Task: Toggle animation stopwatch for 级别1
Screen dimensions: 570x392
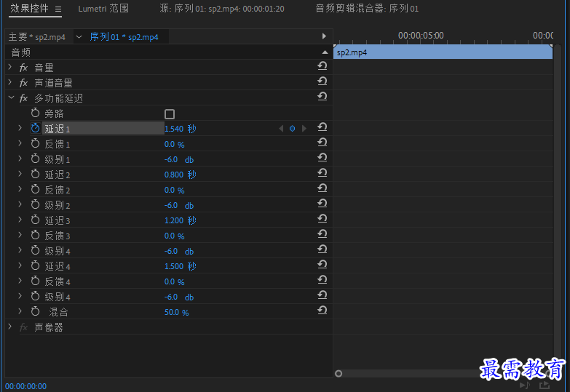Action: 35,159
